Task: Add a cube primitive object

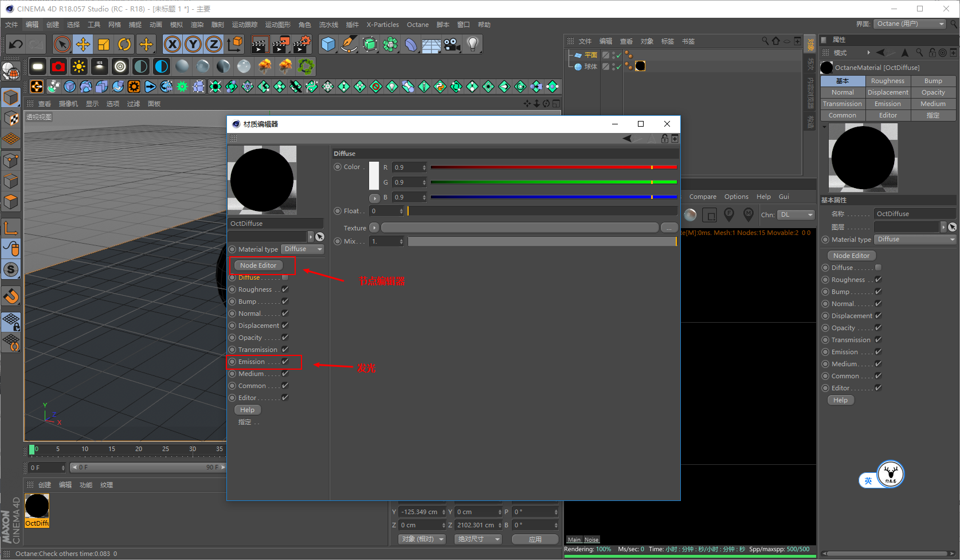Action: coord(328,44)
